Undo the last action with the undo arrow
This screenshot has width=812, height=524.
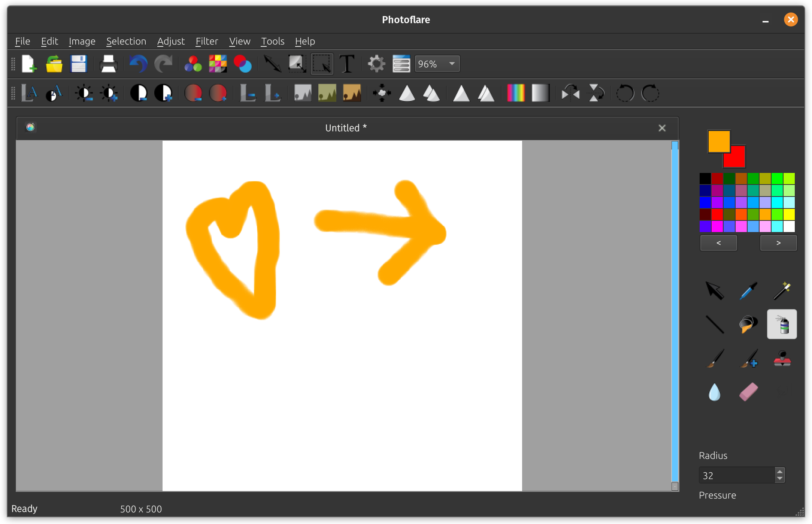(x=138, y=64)
